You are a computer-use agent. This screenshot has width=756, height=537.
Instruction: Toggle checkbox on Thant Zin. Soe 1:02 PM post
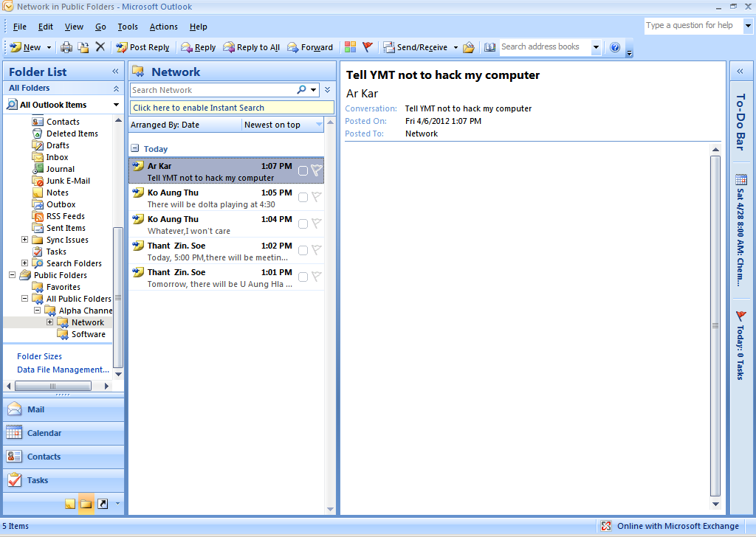pos(303,251)
